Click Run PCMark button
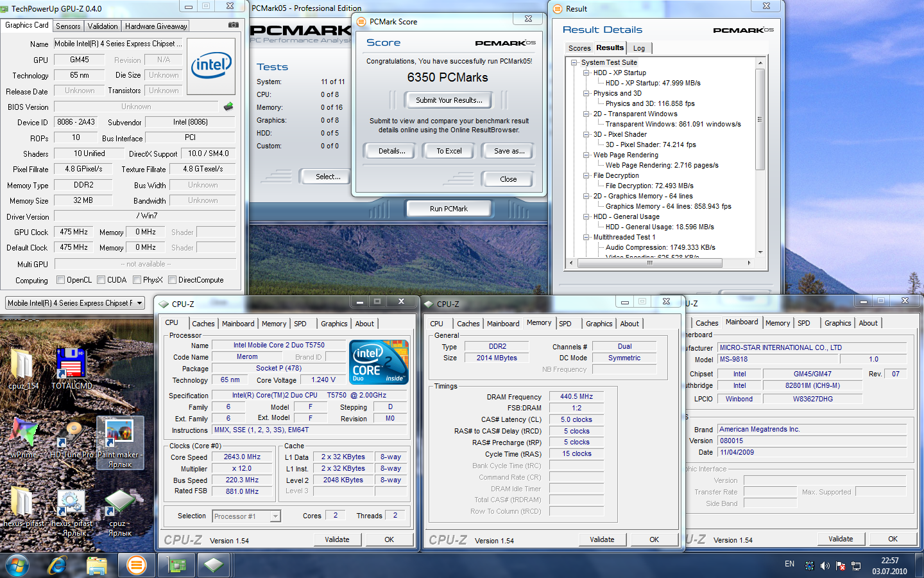The height and width of the screenshot is (578, 924). tap(449, 209)
